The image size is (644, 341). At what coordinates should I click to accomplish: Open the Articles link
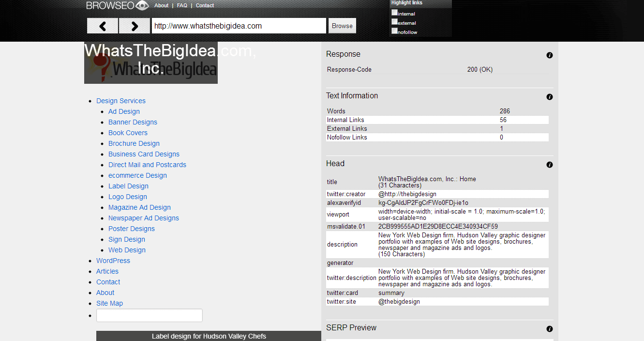tap(107, 271)
